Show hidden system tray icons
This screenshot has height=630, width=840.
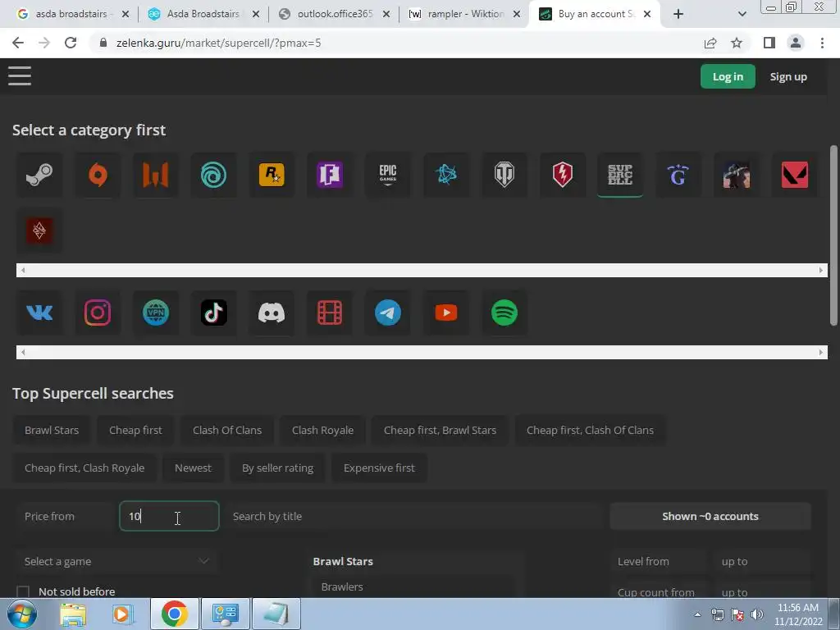tap(697, 614)
